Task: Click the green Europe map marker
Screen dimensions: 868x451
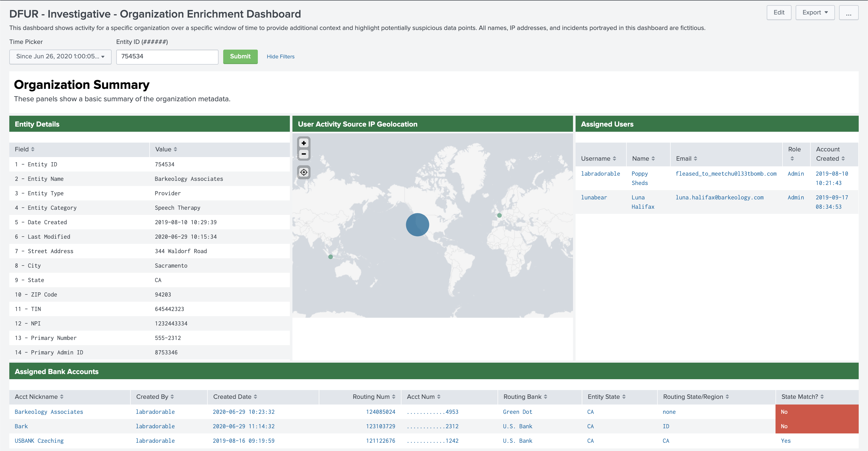Action: (499, 216)
